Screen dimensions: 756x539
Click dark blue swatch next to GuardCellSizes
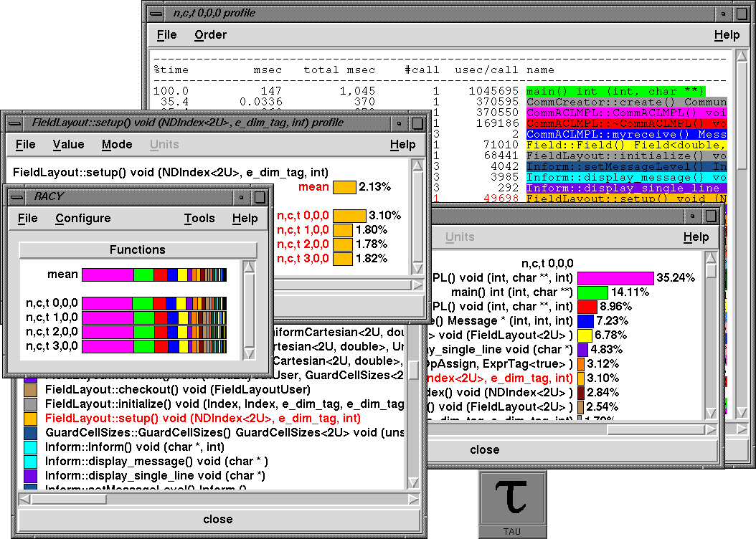tap(30, 433)
